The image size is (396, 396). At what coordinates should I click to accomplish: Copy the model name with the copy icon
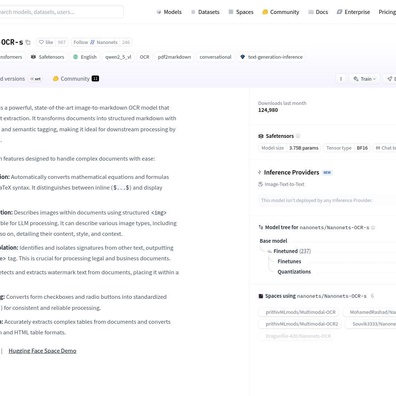(28, 42)
